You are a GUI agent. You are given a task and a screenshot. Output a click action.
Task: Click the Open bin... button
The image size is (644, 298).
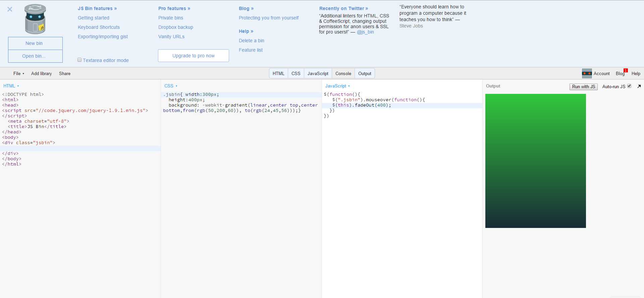(x=35, y=56)
